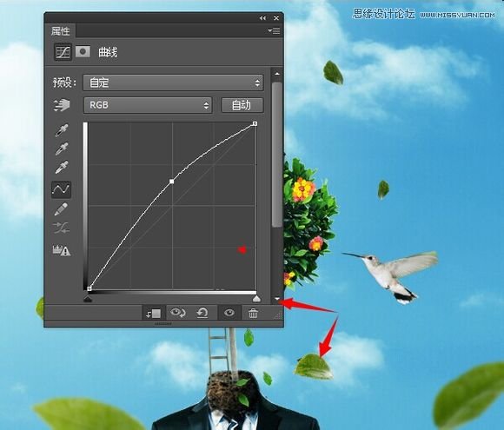The image size is (504, 430).
Task: Pick the white point eyedropper
Action: (x=62, y=167)
